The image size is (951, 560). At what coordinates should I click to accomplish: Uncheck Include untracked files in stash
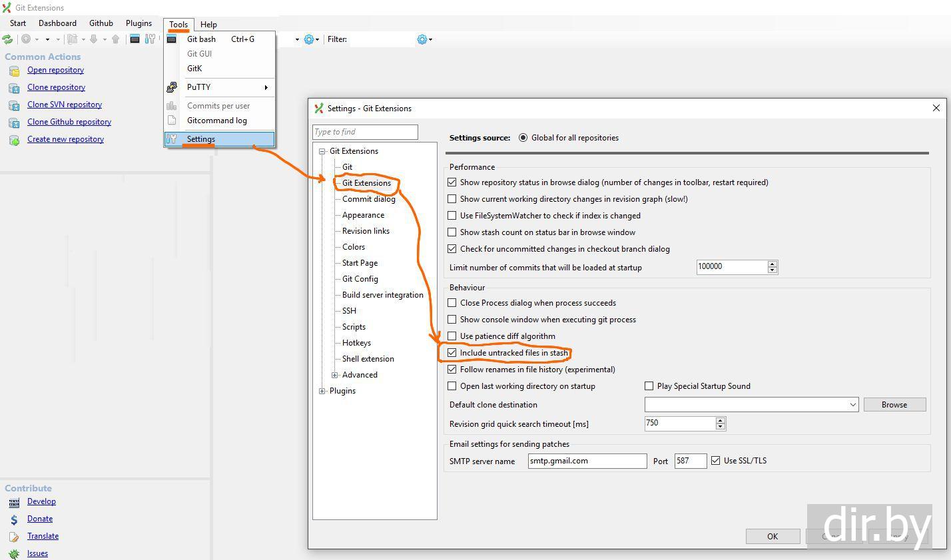452,353
